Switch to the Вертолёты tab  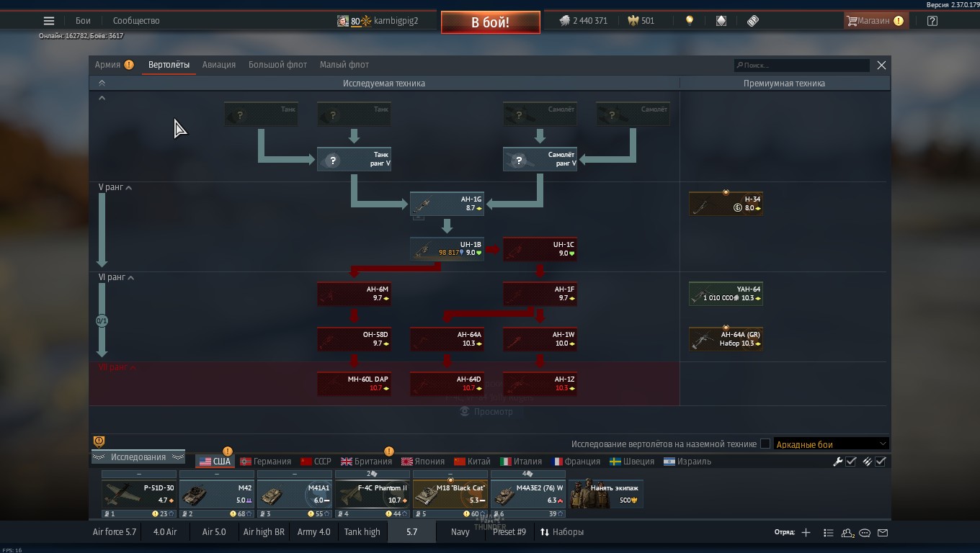click(169, 65)
